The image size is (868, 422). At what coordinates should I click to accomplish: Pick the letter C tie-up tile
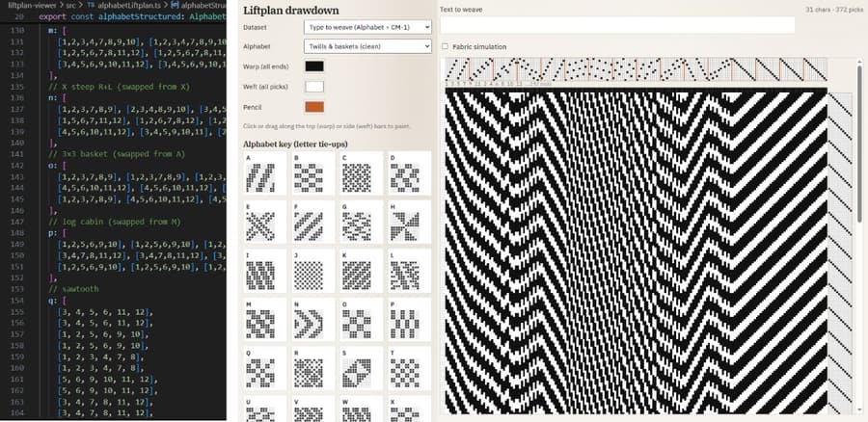point(362,173)
